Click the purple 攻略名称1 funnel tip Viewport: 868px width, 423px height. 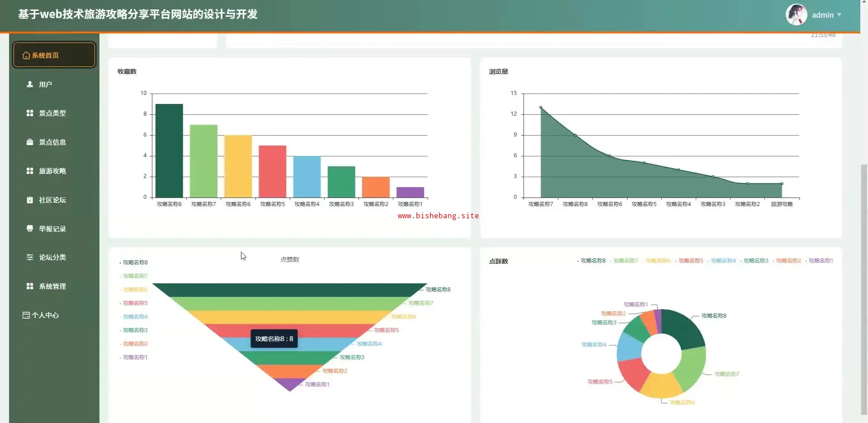click(289, 384)
